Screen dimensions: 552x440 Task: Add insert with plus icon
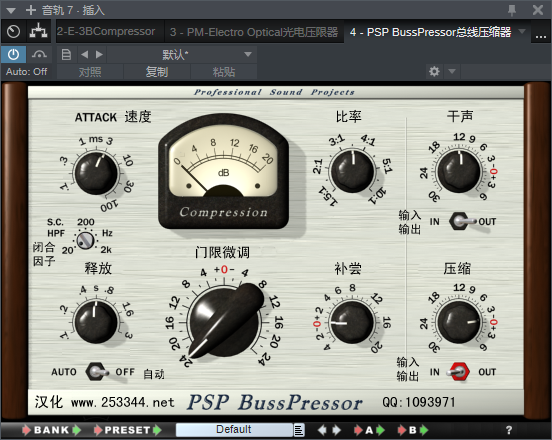click(x=31, y=10)
